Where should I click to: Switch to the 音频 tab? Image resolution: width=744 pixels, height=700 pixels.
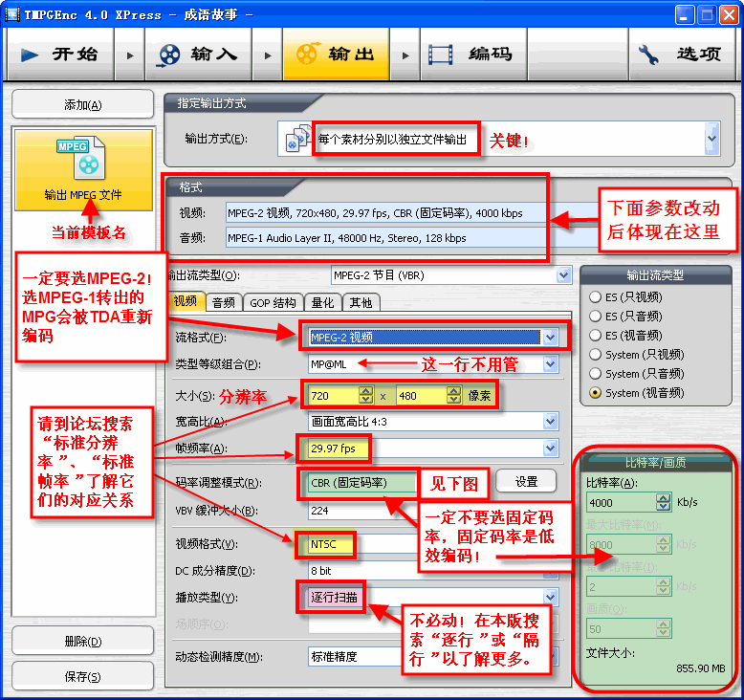click(224, 303)
